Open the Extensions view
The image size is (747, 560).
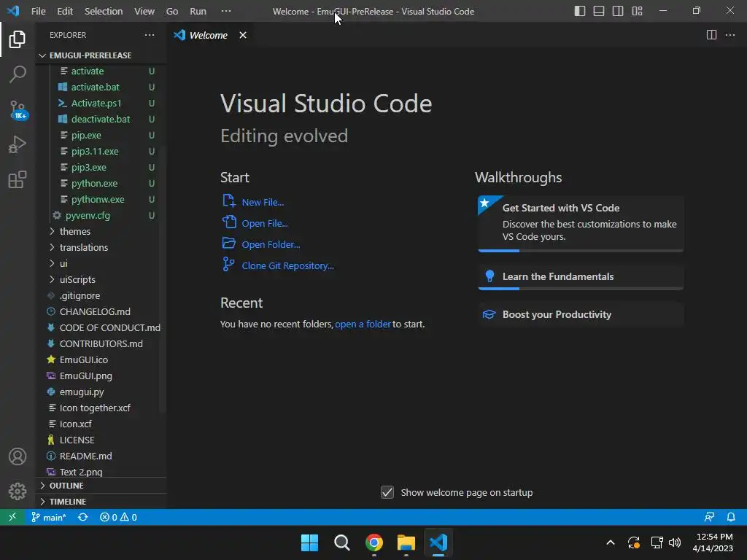pyautogui.click(x=18, y=180)
